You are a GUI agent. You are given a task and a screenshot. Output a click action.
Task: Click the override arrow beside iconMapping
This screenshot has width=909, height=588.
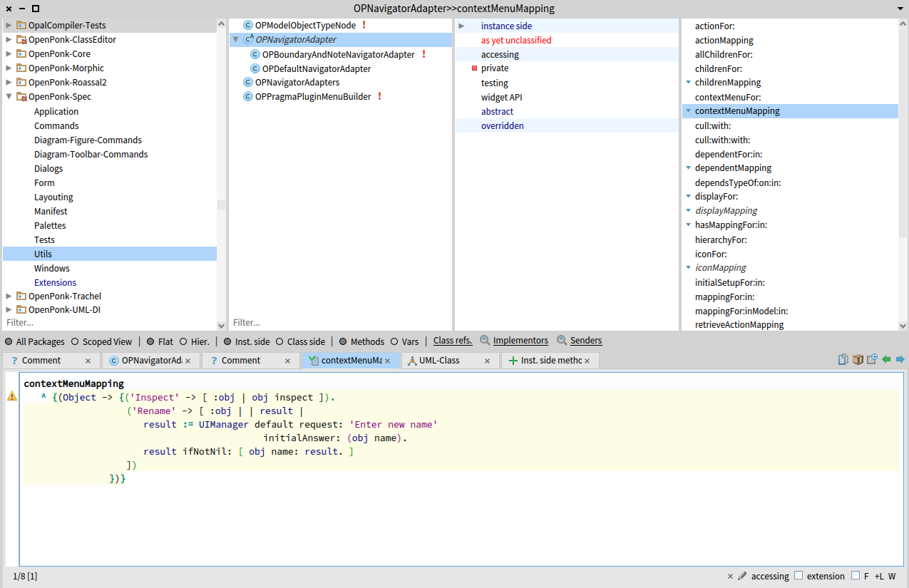[688, 268]
